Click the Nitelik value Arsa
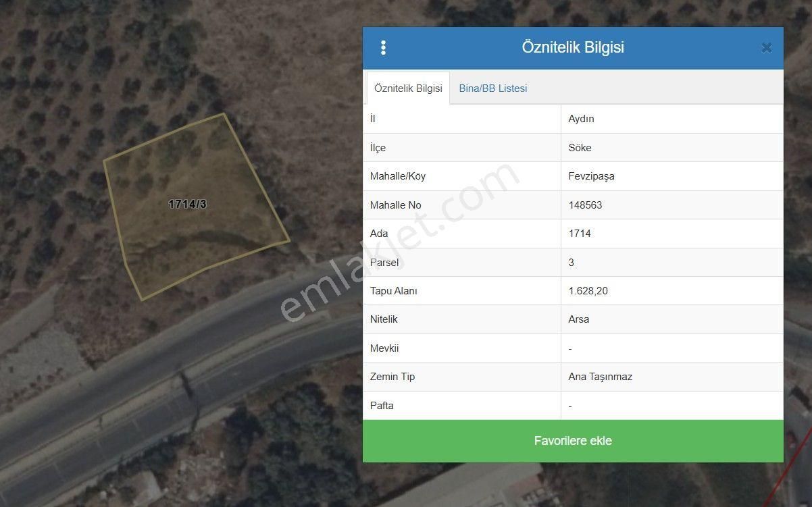812x507 pixels. tap(579, 319)
